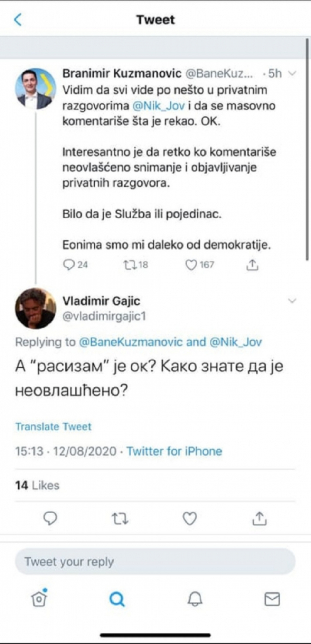Tap the Tweet your reply field

[x=155, y=561]
